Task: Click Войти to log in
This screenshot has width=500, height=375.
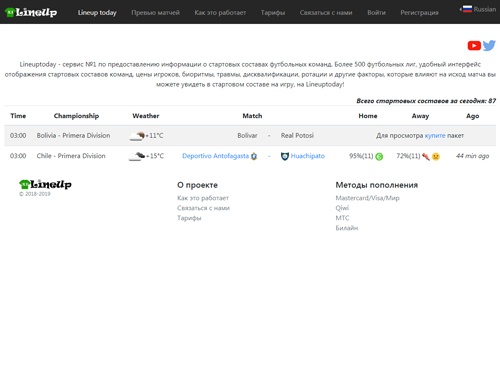Action: 376,13
